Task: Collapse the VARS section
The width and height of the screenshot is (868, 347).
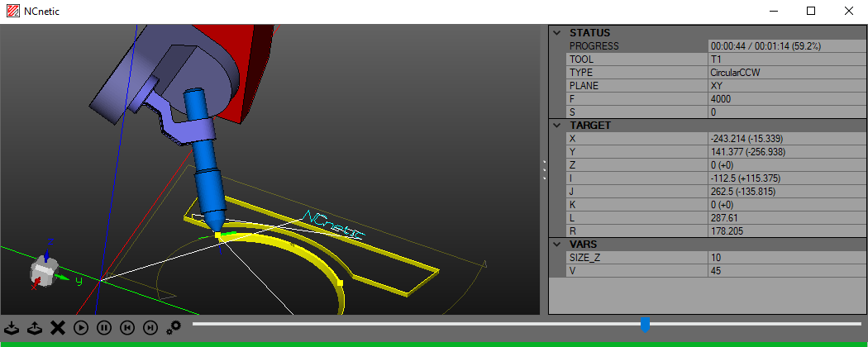Action: click(557, 244)
